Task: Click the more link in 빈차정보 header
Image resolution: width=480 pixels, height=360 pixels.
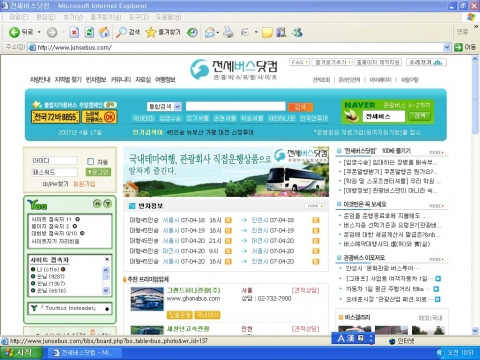Action: 314,206
